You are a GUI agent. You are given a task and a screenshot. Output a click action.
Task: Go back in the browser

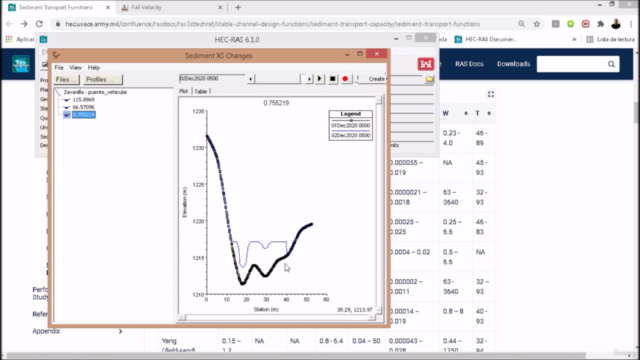(9, 24)
